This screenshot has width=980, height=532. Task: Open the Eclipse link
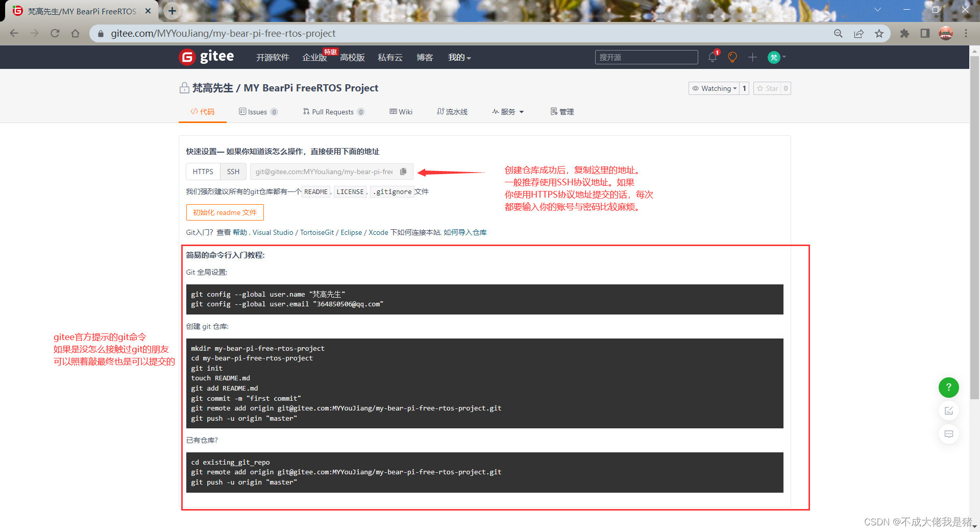351,232
